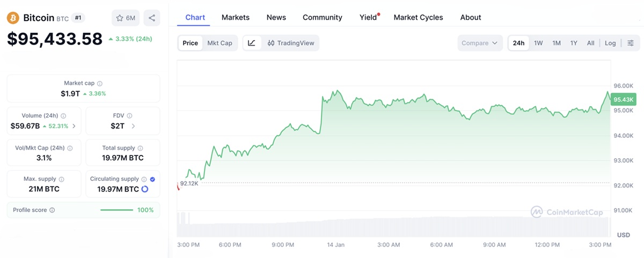Switch to line chart icon
This screenshot has width=644, height=258.
pyautogui.click(x=252, y=43)
